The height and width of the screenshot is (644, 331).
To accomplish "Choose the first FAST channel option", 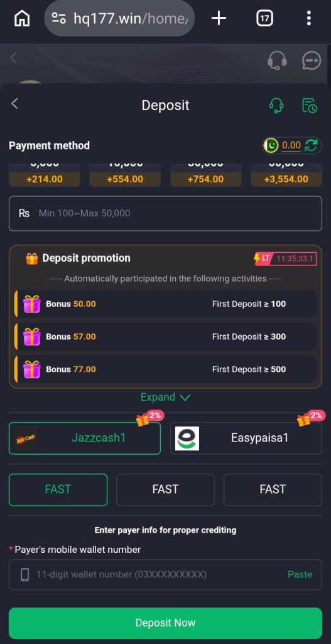I will 58,489.
